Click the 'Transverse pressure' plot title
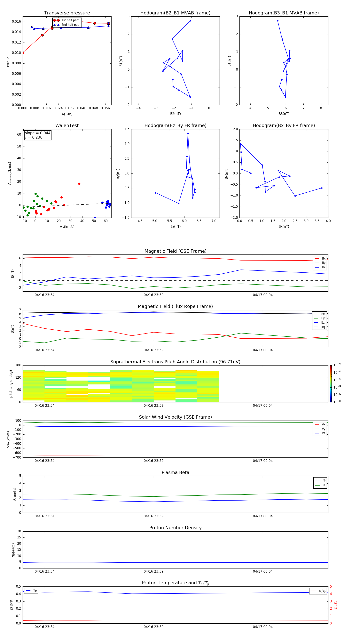 click(67, 13)
